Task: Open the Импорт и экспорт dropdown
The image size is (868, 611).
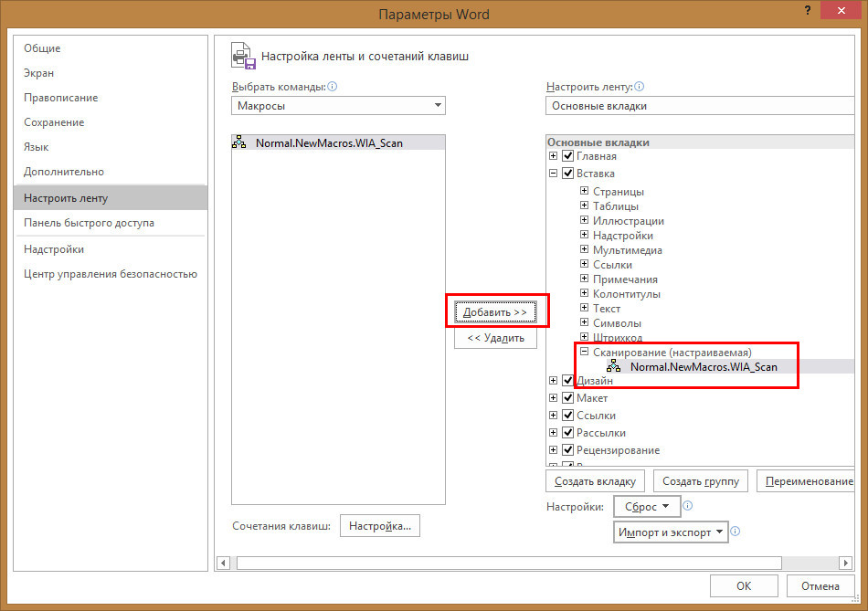Action: [x=671, y=532]
